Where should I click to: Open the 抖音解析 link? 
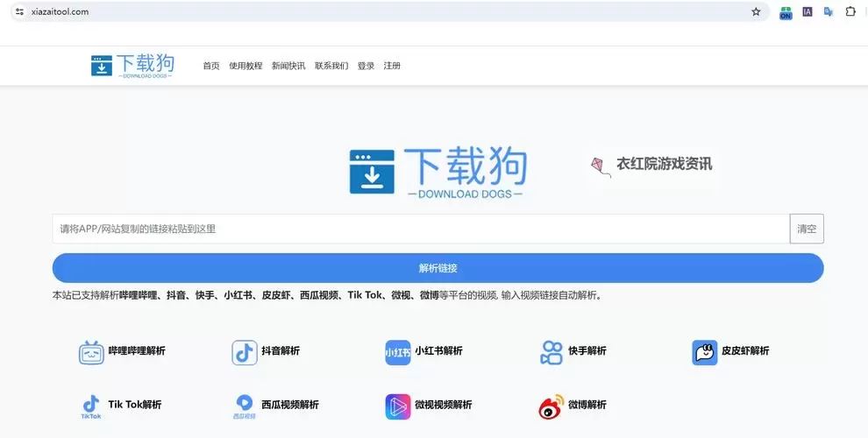click(281, 350)
